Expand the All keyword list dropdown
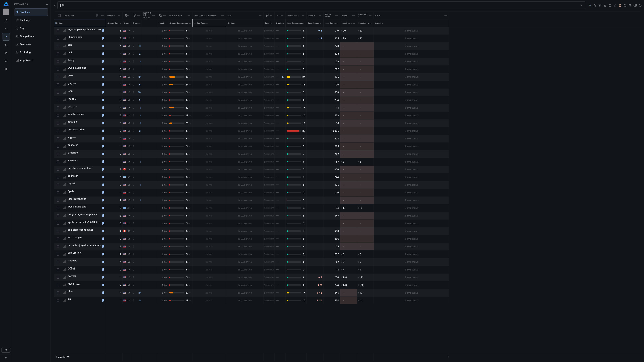This screenshot has width=644, height=362. click(x=581, y=5)
